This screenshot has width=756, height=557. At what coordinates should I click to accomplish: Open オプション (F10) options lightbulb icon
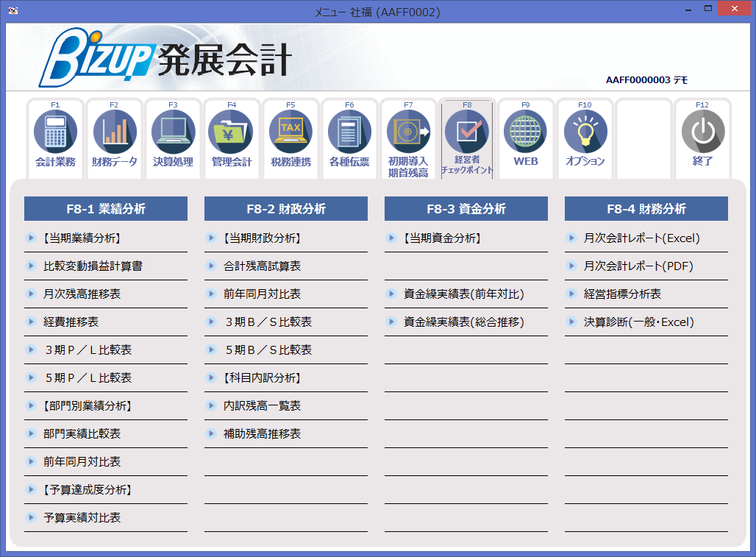(585, 138)
